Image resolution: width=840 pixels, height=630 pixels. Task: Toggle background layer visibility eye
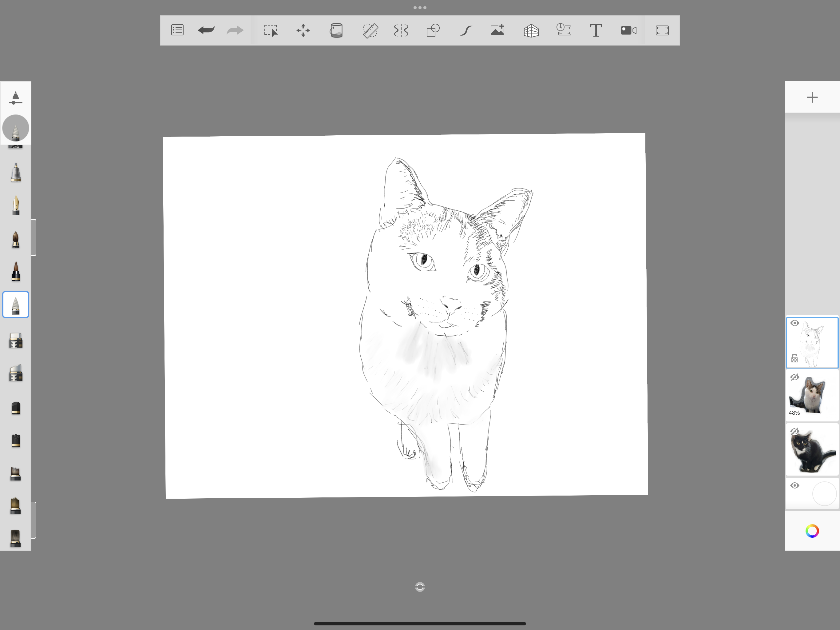(794, 486)
